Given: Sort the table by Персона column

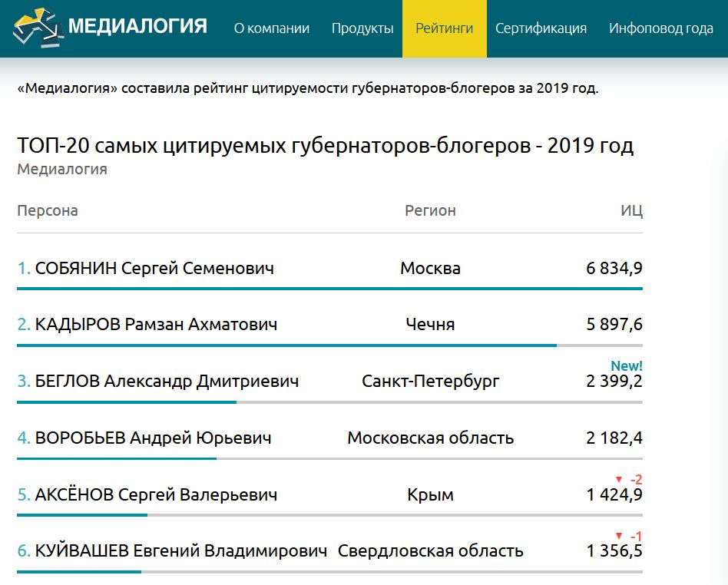Looking at the screenshot, I should tap(48, 210).
